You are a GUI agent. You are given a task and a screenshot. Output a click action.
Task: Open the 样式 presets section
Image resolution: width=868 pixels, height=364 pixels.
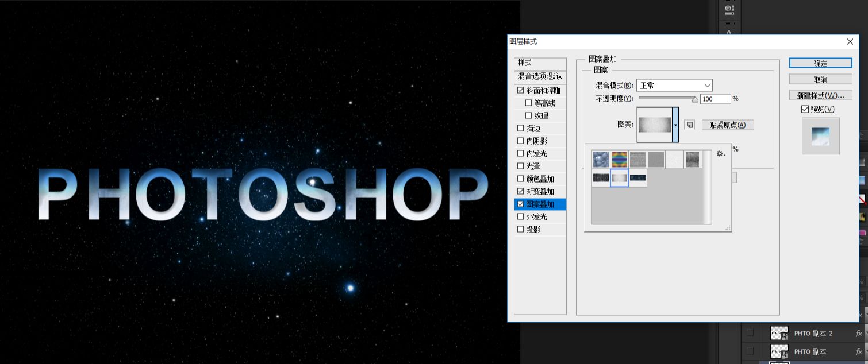540,63
